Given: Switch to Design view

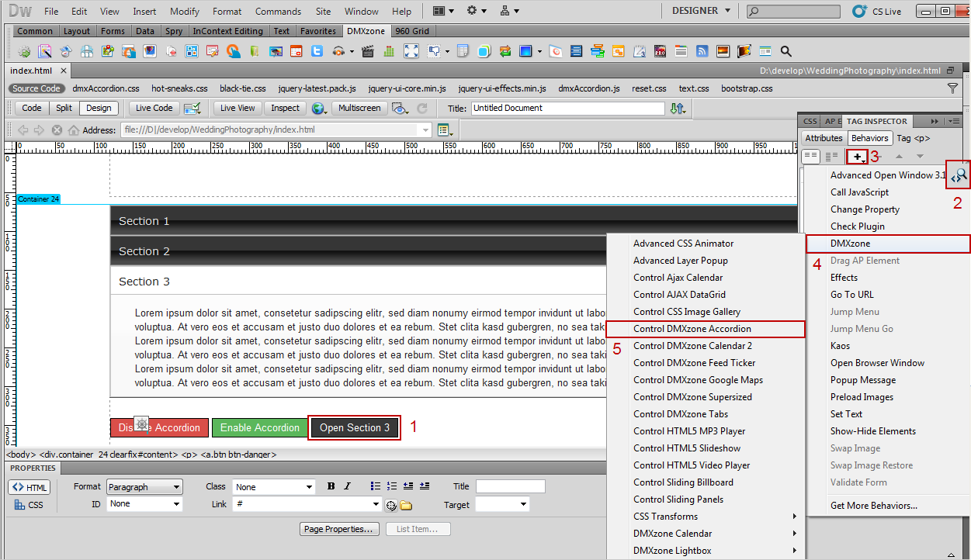Looking at the screenshot, I should coord(99,109).
